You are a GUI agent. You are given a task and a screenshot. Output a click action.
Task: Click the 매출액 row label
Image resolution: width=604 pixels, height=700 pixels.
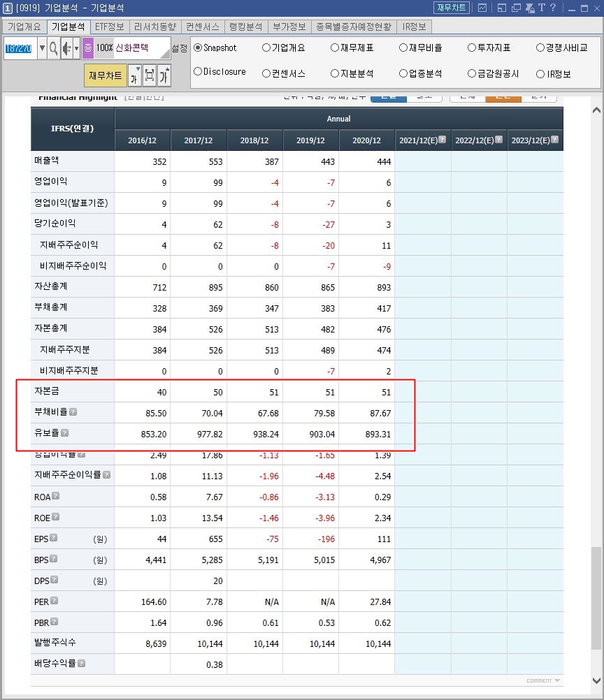[46, 160]
